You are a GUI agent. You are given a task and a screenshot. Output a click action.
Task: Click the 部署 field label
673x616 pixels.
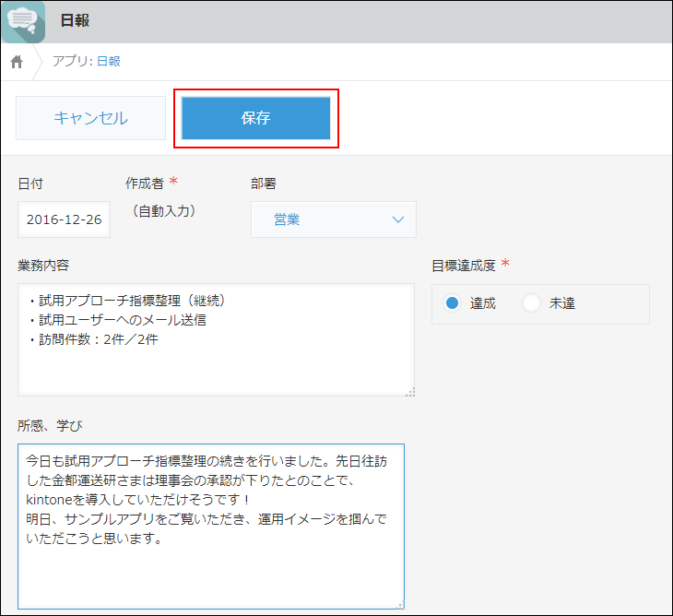click(x=264, y=184)
